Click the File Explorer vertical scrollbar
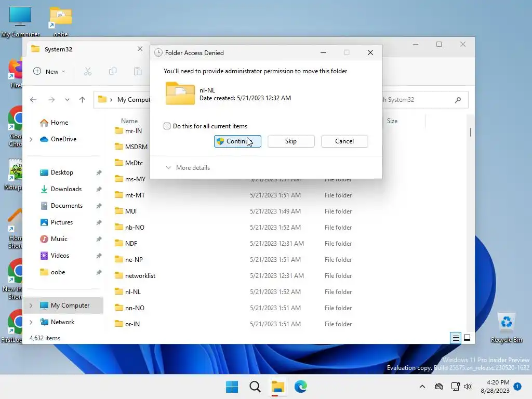This screenshot has height=399, width=532. coord(470,132)
